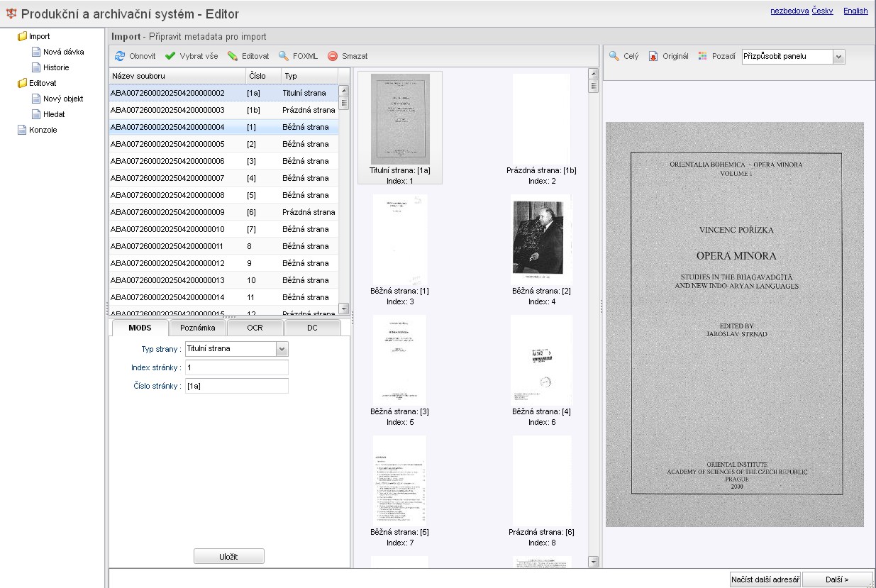Open Hledat under Editovat tree

tap(54, 114)
